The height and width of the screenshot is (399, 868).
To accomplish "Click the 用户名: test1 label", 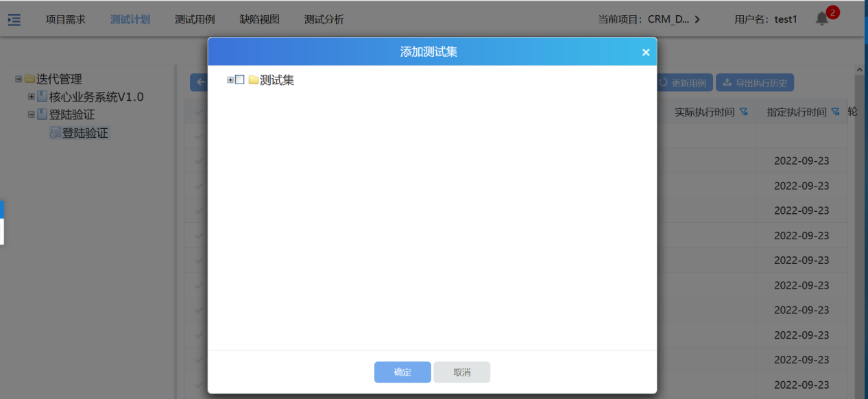I will [x=766, y=20].
